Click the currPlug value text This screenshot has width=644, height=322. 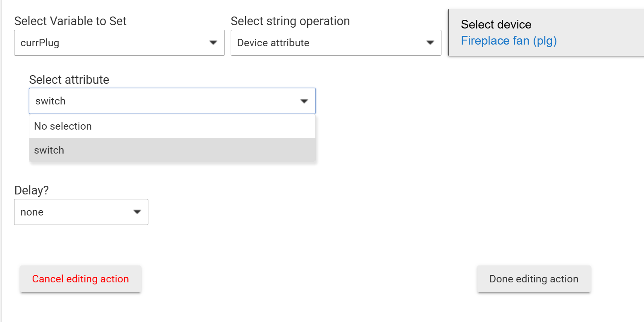click(x=40, y=43)
